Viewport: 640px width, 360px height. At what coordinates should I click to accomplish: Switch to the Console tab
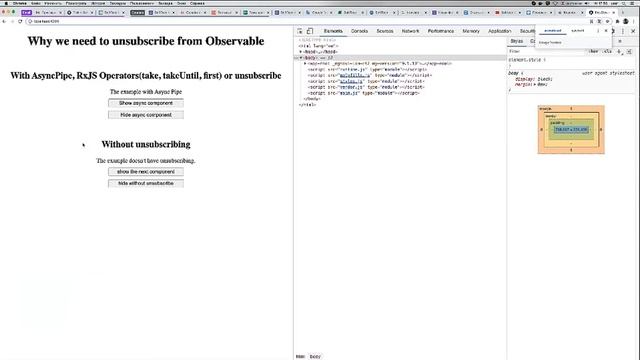click(359, 31)
